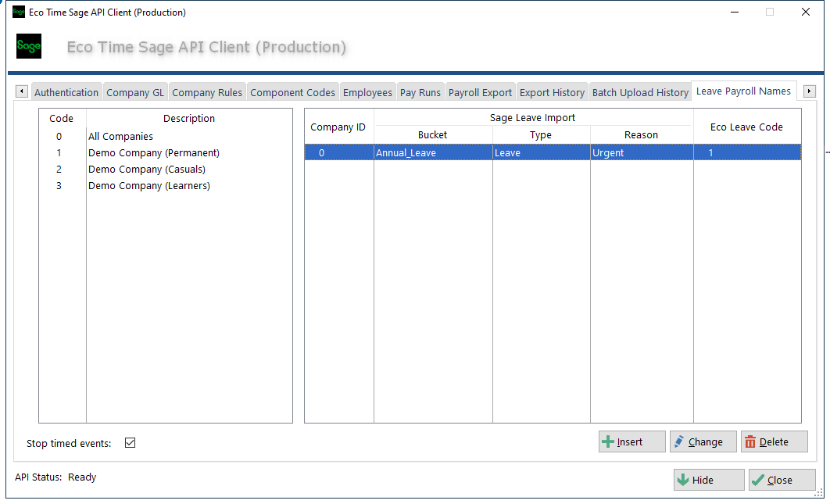Select Demo Company (Permanent) in the company list
The width and height of the screenshot is (830, 504).
click(x=153, y=153)
